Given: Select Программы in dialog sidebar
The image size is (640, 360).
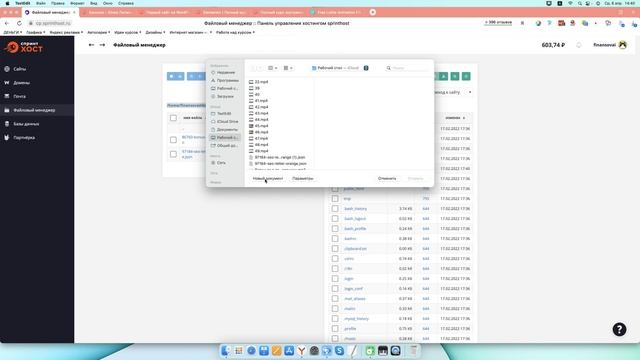Looking at the screenshot, I should [227, 80].
